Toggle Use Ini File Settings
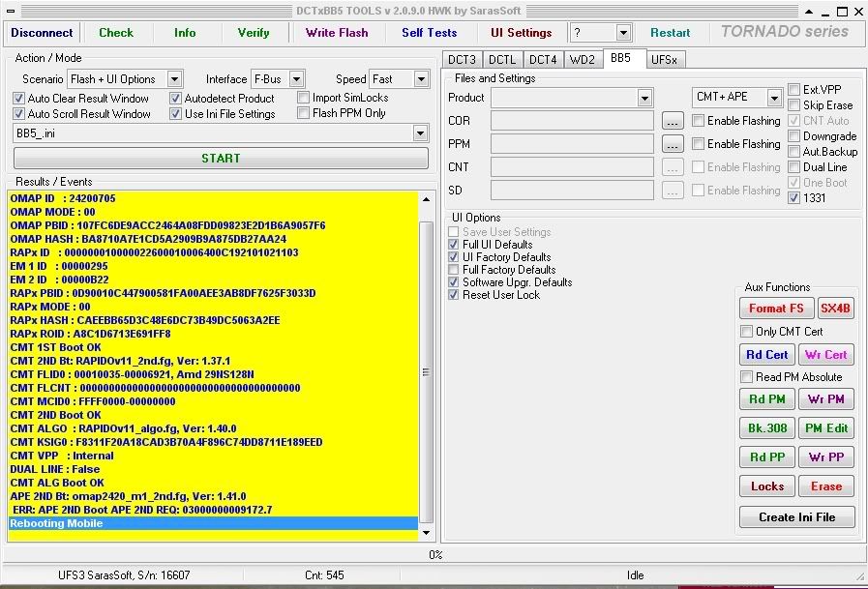Viewport: 868px width, 589px height. [175, 114]
